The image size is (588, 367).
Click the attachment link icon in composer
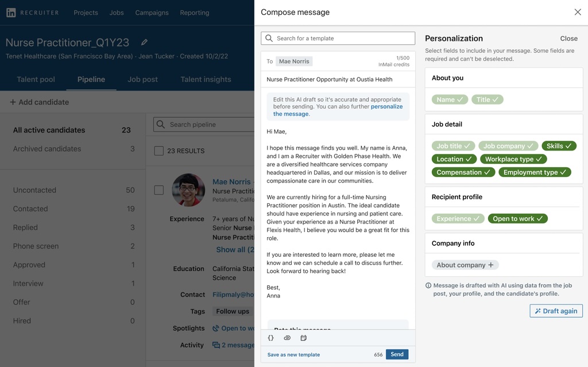coord(287,338)
